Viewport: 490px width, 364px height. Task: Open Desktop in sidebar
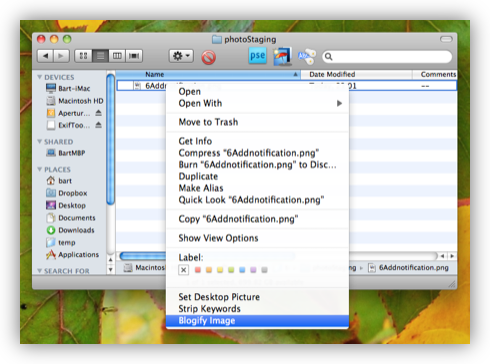(x=66, y=205)
